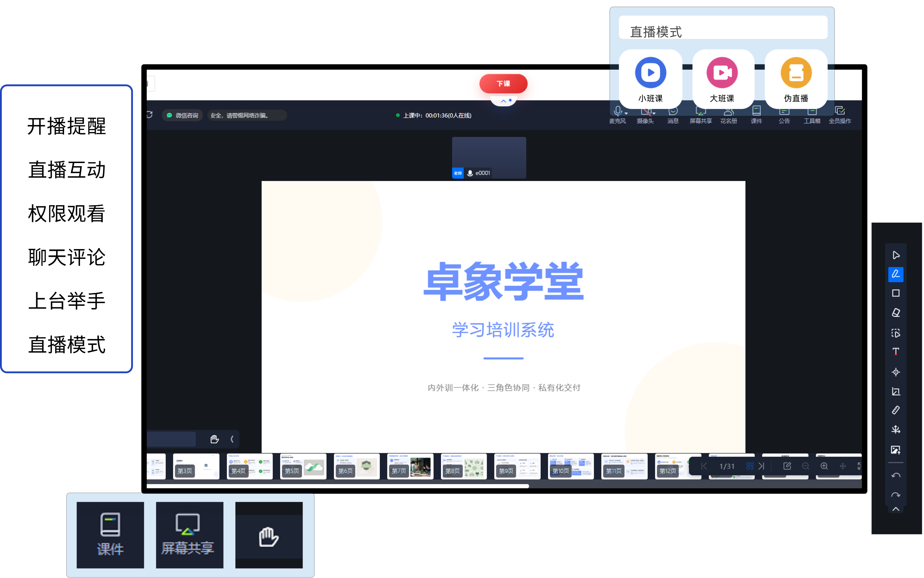Zoom in the courseware slide
This screenshot has height=578, width=924.
coord(824,466)
